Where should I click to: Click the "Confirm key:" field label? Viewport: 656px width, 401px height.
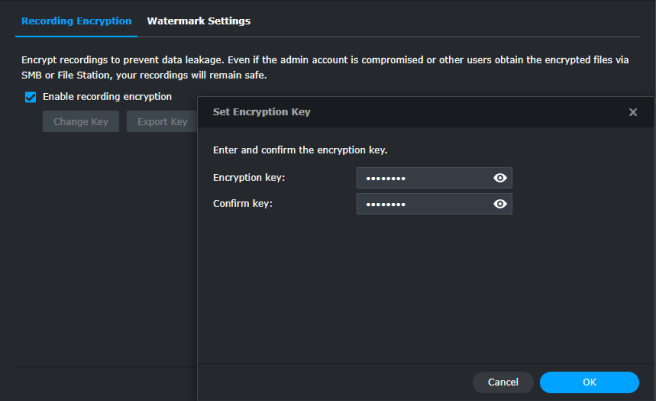(243, 204)
